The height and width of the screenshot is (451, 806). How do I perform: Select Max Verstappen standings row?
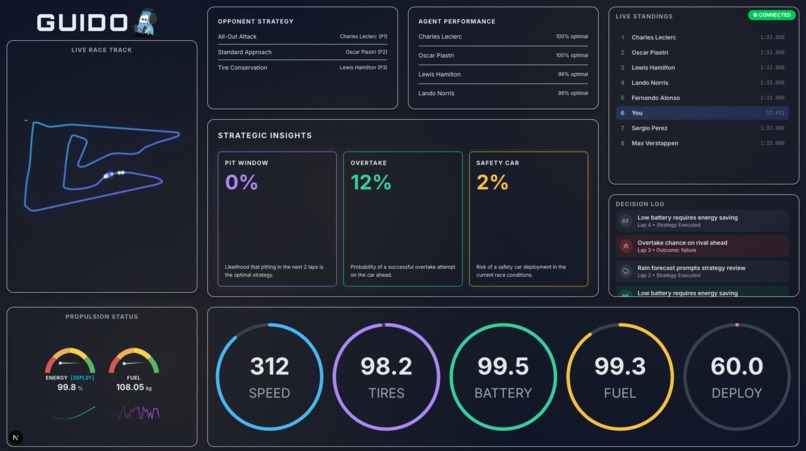point(702,143)
